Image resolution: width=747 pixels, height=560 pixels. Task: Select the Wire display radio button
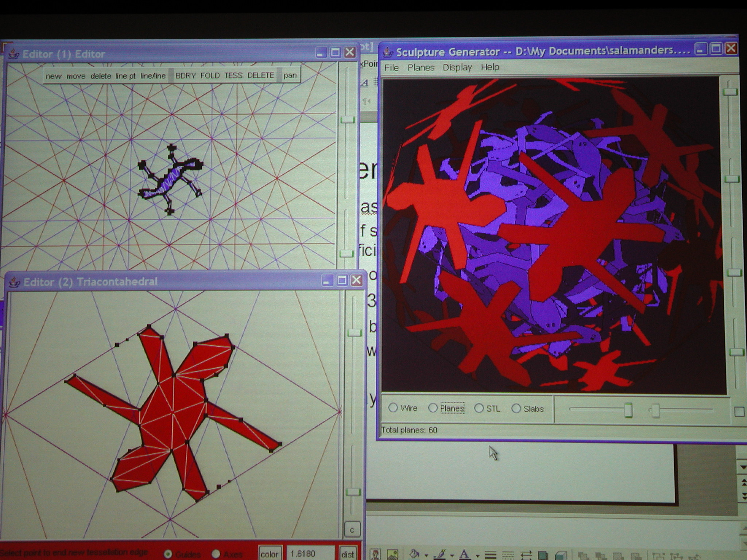pyautogui.click(x=393, y=408)
